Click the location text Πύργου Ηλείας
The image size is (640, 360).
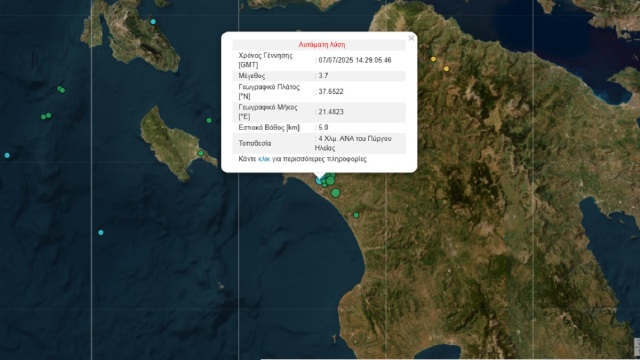[353, 143]
